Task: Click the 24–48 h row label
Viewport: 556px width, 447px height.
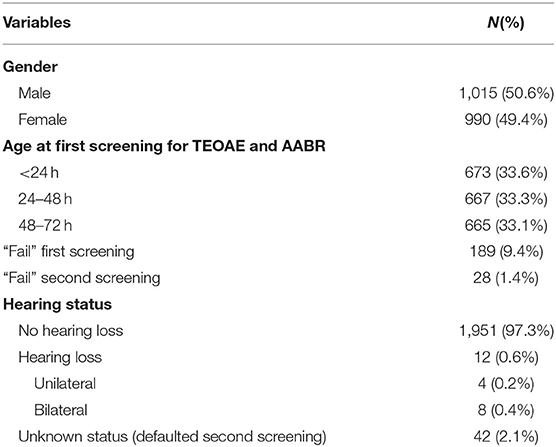Action: click(x=45, y=199)
